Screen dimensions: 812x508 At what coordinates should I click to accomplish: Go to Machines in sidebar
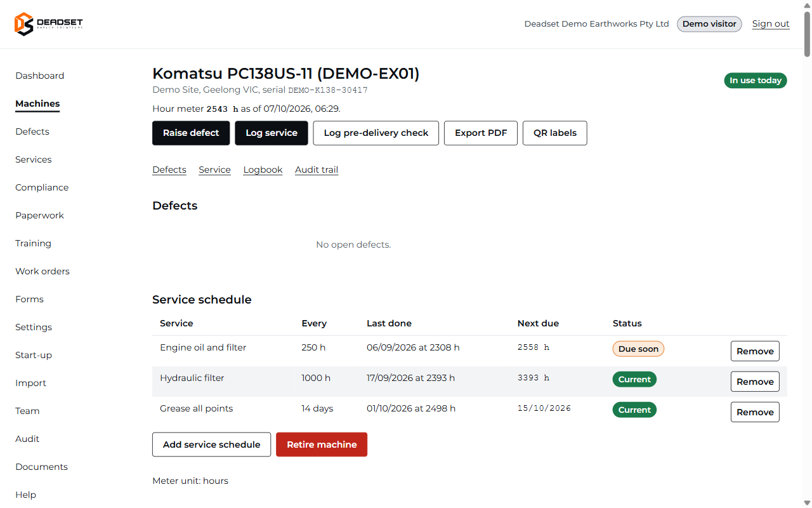(37, 104)
